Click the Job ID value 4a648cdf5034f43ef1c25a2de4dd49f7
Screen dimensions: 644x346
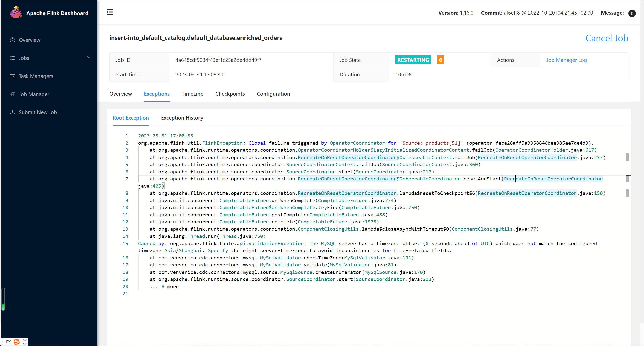coord(218,60)
